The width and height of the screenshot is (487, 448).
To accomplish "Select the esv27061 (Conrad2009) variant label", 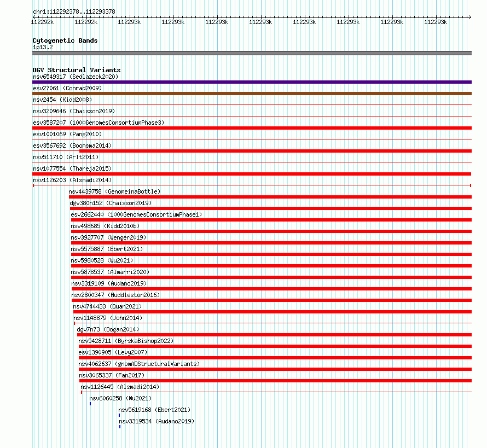I will (x=67, y=88).
